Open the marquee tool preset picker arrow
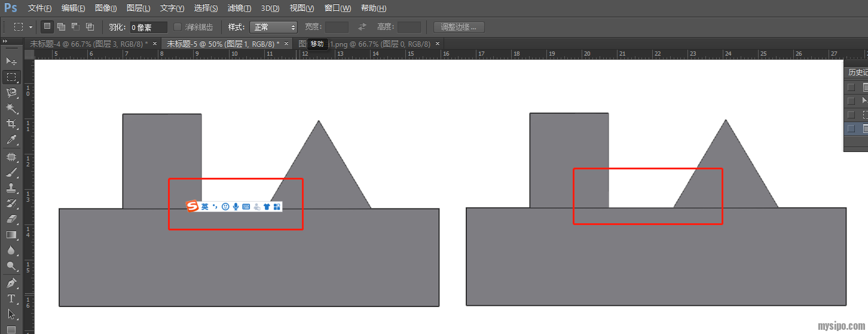Screen dimensions: 868x334 30,27
